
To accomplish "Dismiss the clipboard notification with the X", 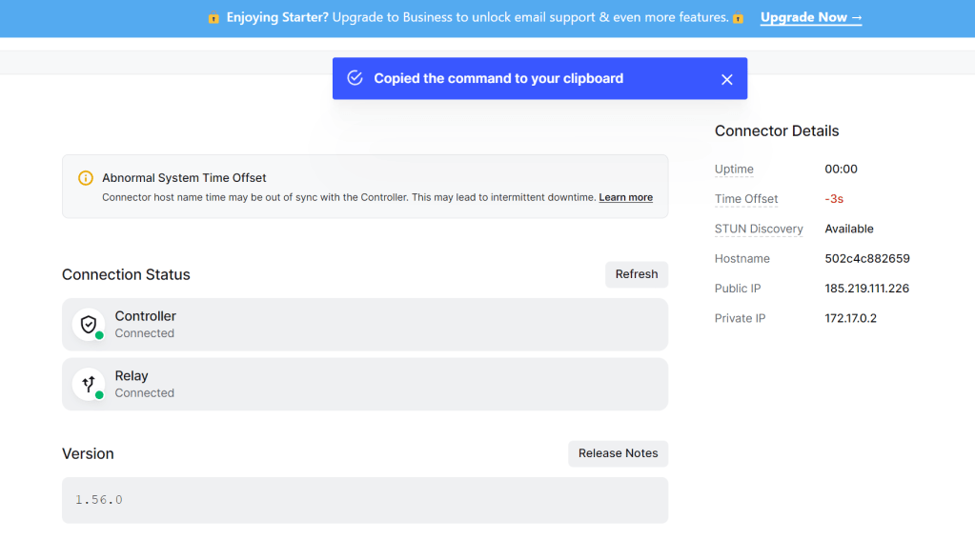I will click(x=726, y=80).
